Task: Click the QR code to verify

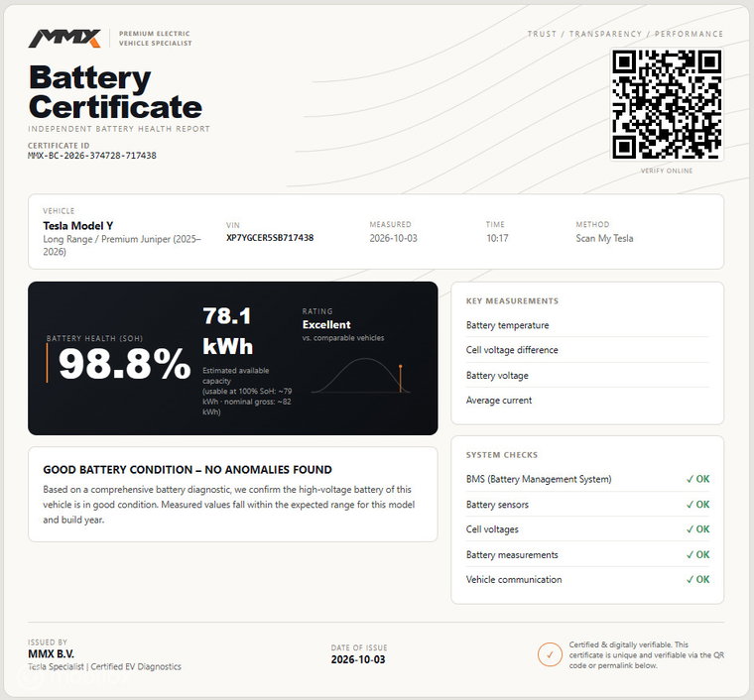Action: [667, 105]
